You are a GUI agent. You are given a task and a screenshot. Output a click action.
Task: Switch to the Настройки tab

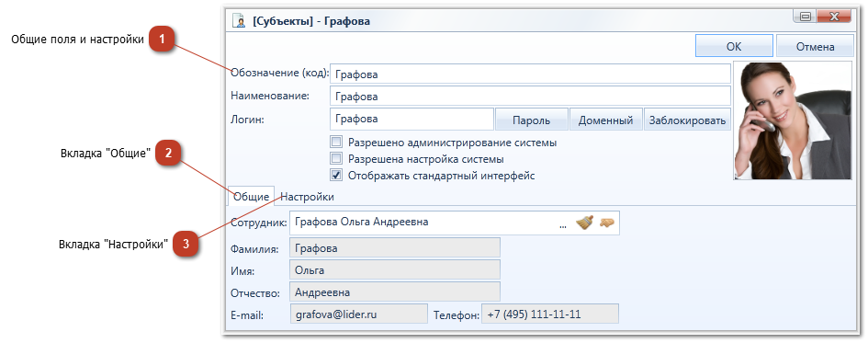[307, 197]
